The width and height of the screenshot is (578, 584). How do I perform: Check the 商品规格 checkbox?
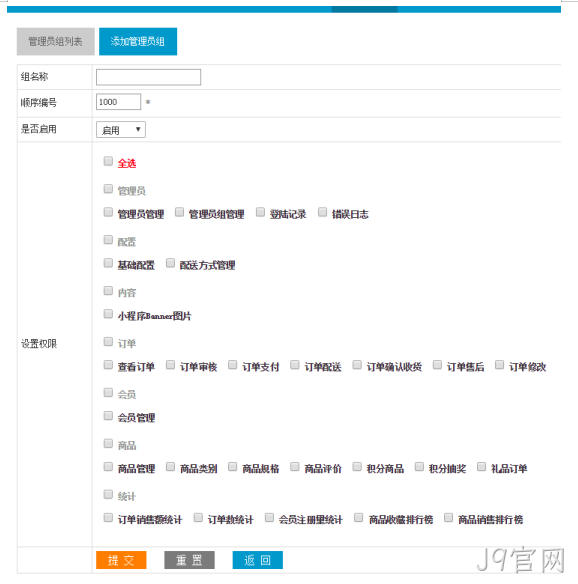point(232,467)
